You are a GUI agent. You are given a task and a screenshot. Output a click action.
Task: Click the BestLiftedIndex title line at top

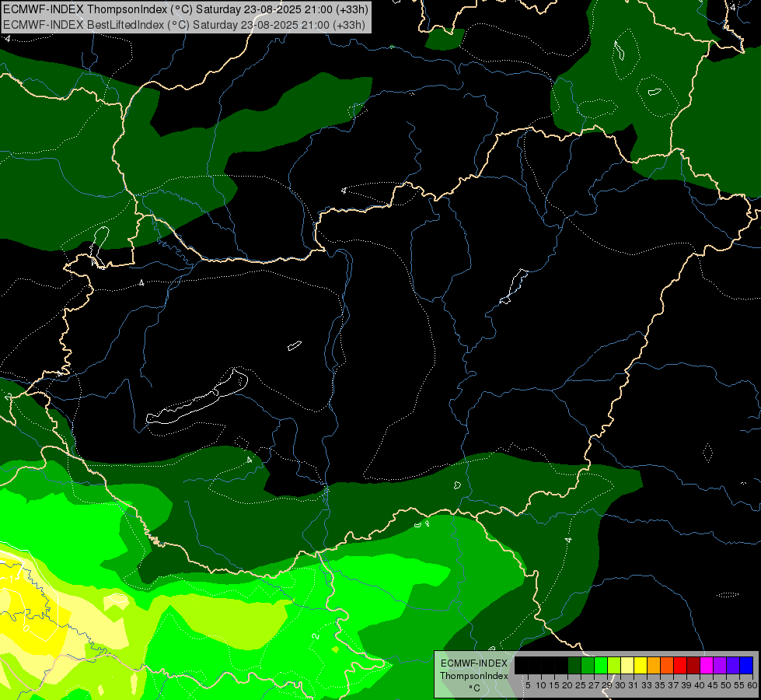click(183, 24)
